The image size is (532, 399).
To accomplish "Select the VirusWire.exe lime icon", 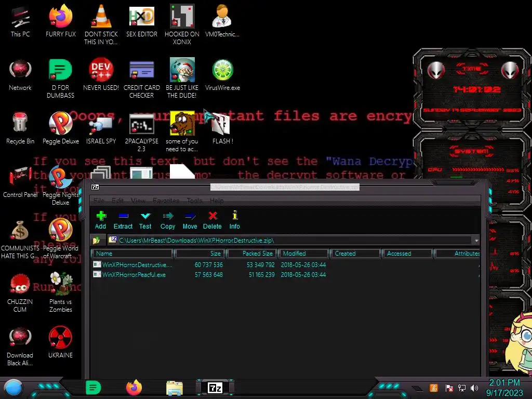I will coord(222,75).
